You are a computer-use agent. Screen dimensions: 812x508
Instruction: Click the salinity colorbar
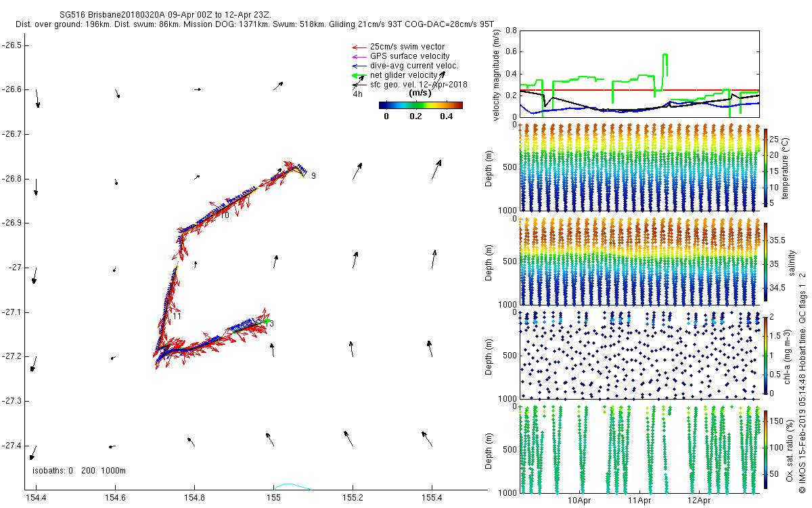point(767,261)
